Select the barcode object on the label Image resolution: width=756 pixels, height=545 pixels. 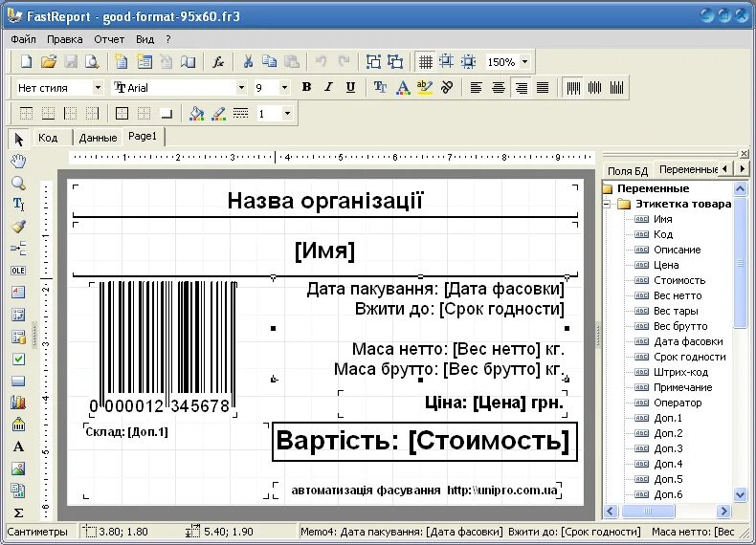coord(164,348)
